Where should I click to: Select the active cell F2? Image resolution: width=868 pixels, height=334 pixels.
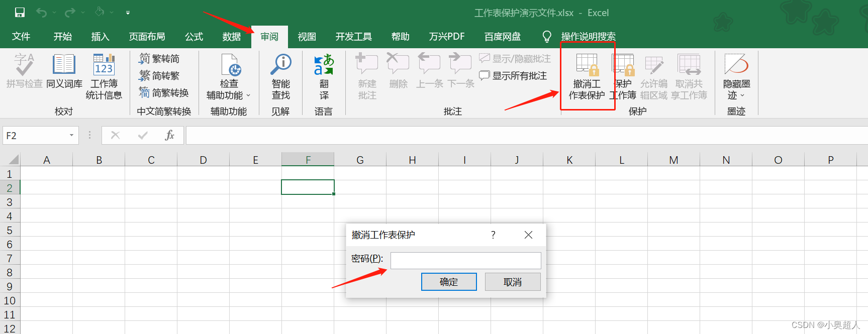(308, 187)
